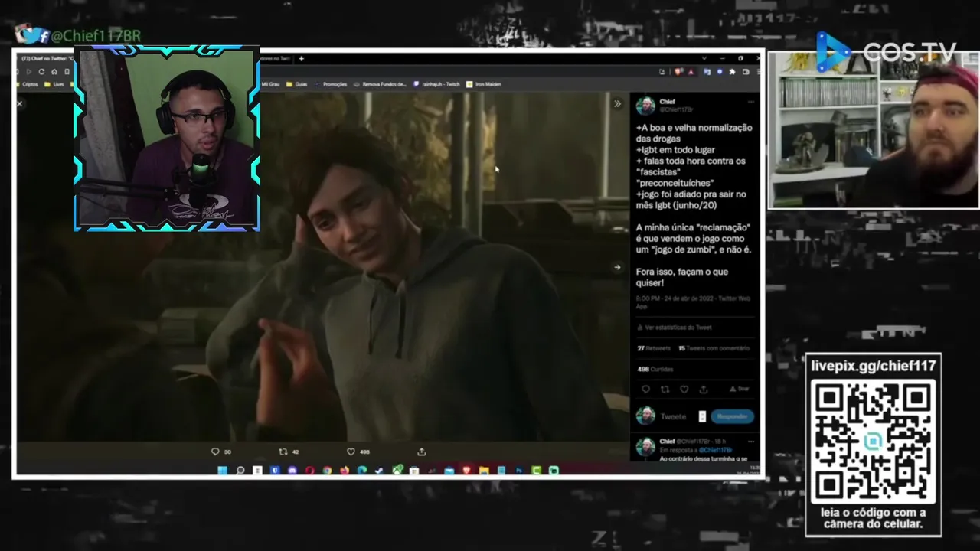Viewport: 980px width, 551px height.
Task: Open tweet more-options ellipsis in sidebar
Action: click(751, 102)
